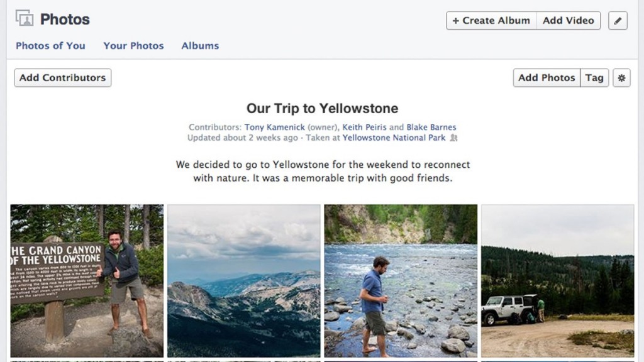Click the Create Album button
The image size is (644, 362).
490,20
